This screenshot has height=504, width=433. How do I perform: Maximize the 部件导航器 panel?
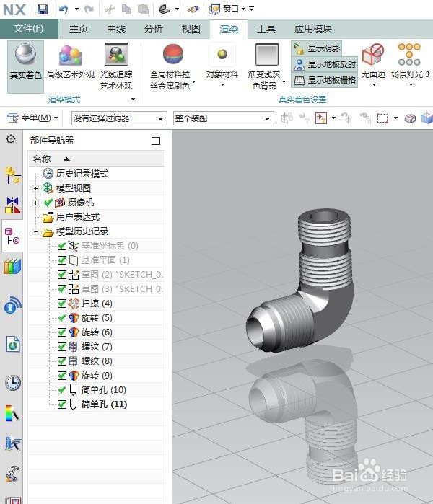(x=156, y=141)
